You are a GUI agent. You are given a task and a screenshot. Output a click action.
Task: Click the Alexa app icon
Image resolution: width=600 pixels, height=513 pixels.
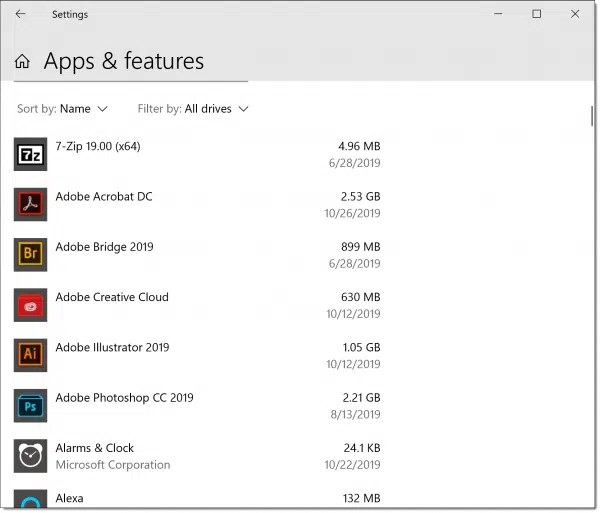coord(31,499)
